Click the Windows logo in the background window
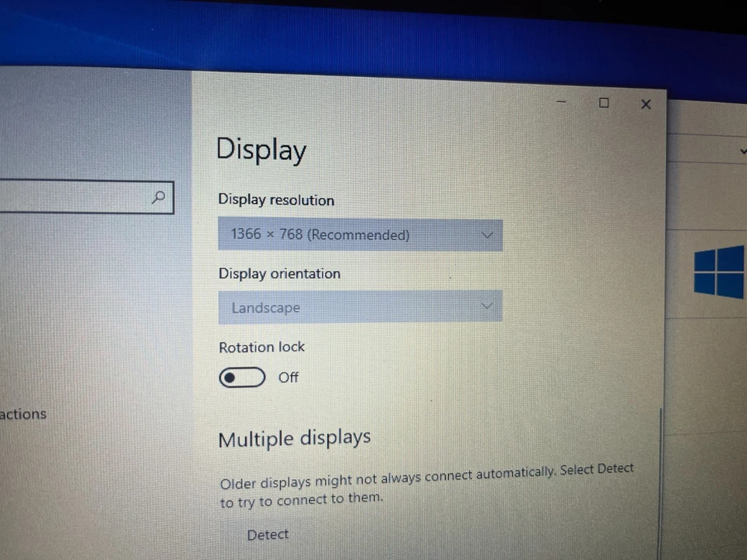Viewport: 747px width, 560px height. [x=719, y=273]
